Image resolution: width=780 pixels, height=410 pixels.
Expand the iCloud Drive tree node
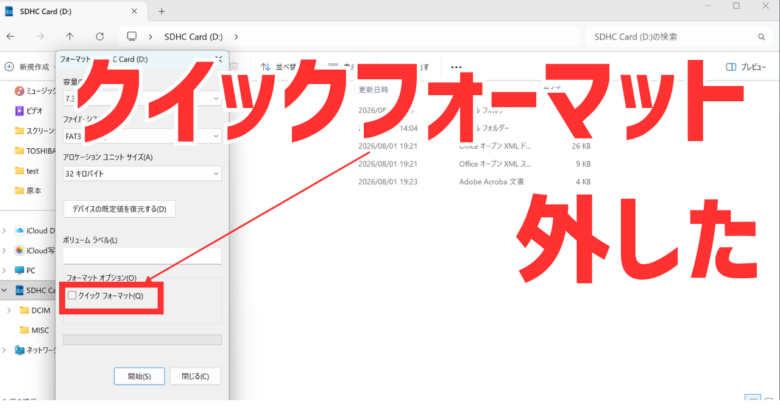[4, 230]
